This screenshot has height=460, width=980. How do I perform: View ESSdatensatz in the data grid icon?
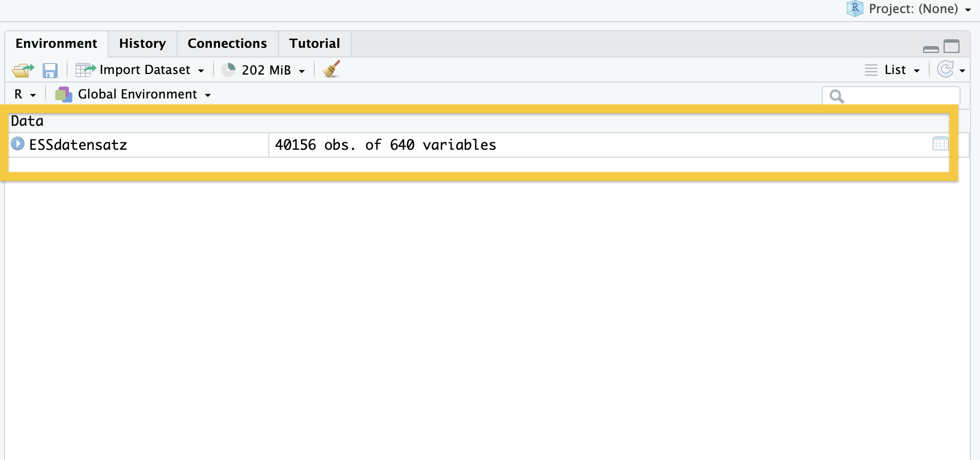point(940,144)
